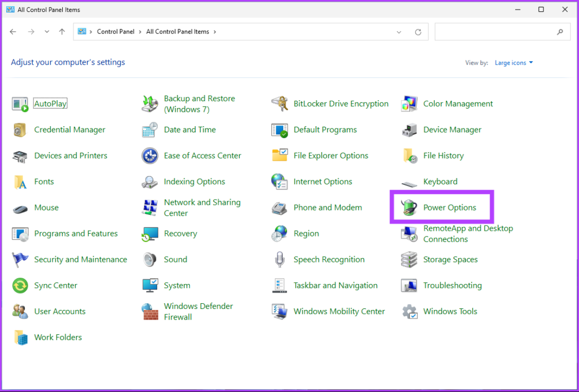Expand the View by Large icons dropdown

513,63
